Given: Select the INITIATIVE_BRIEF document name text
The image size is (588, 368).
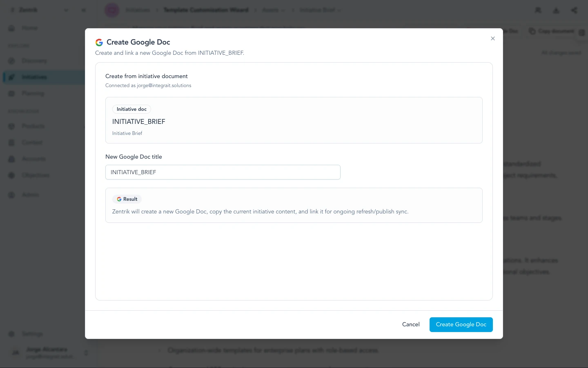Looking at the screenshot, I should (x=139, y=121).
